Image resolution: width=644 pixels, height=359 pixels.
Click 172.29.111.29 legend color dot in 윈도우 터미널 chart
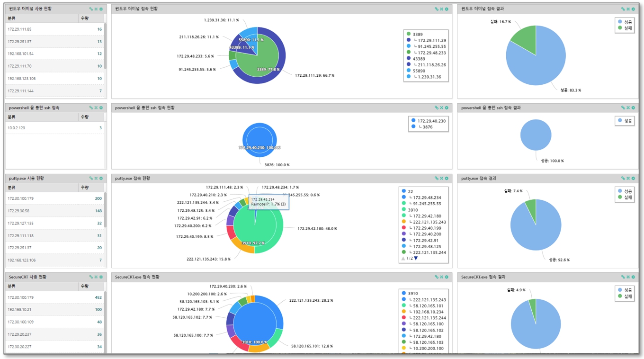(409, 40)
